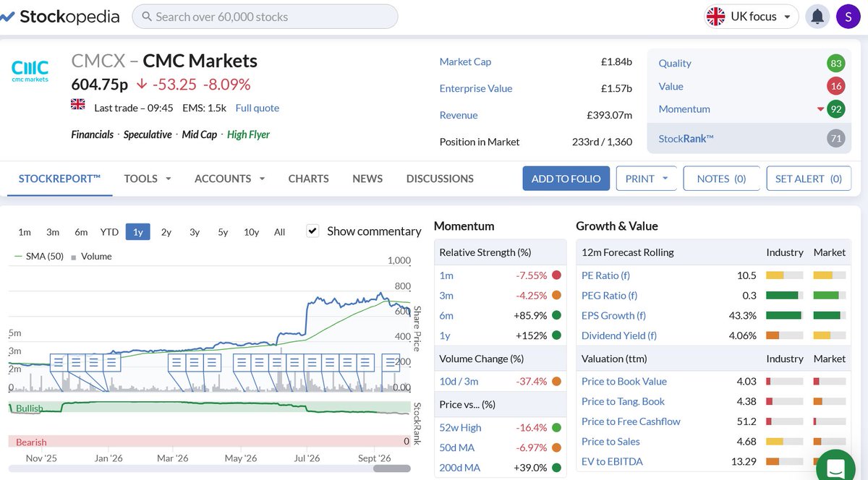Viewport: 868px width, 480px height.
Task: Open the NEWS tab
Action: 367,179
